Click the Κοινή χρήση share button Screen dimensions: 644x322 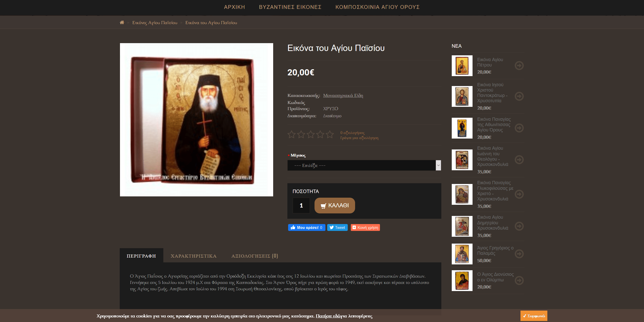click(365, 228)
